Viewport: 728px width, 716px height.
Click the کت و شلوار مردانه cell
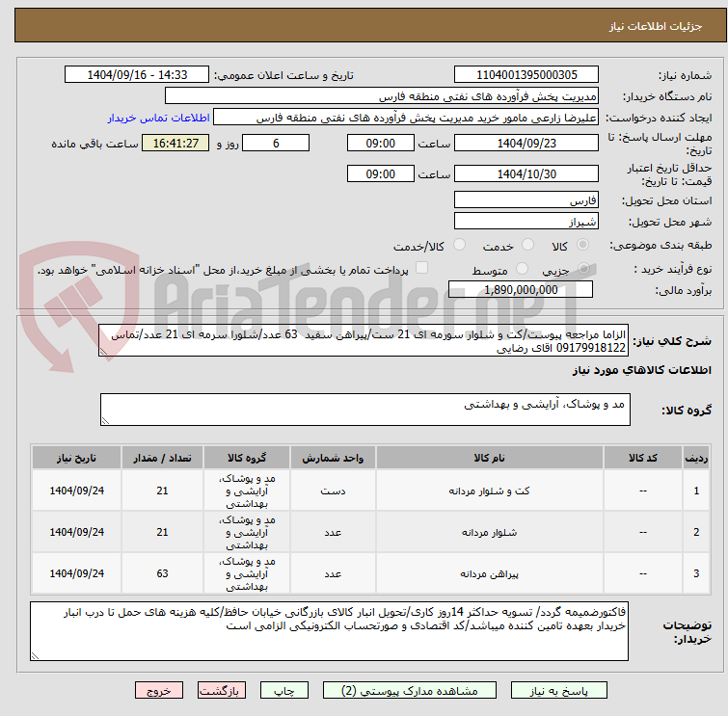(x=490, y=491)
